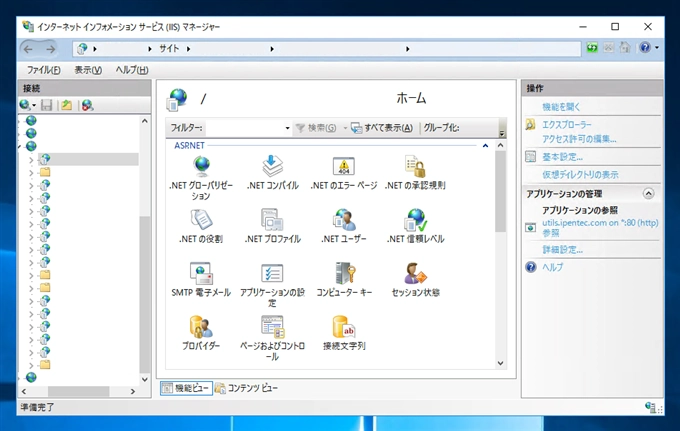Expand the selected tree node in 接続
The height and width of the screenshot is (431, 680).
[31, 160]
